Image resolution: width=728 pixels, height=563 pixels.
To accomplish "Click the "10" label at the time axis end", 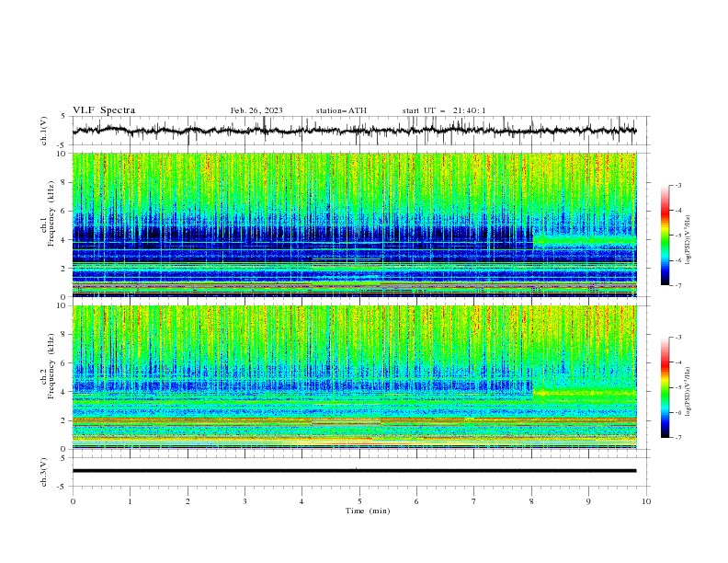I will 646,501.
